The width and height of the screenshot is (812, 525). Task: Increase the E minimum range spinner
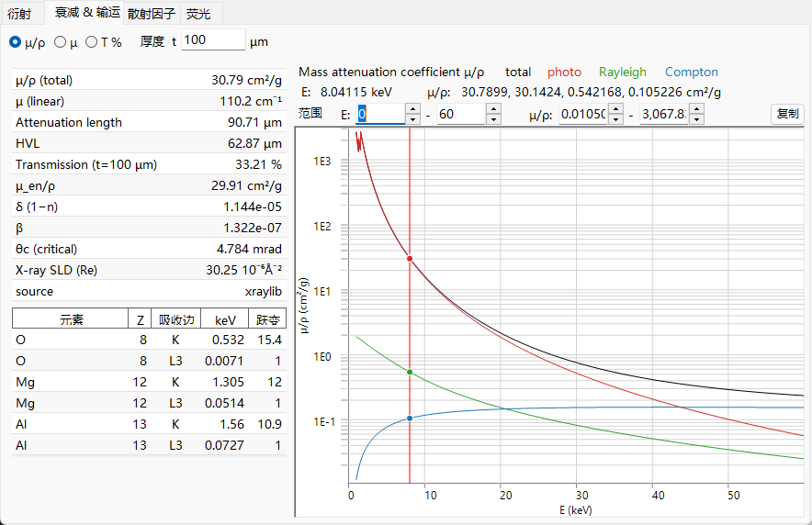[x=412, y=109]
